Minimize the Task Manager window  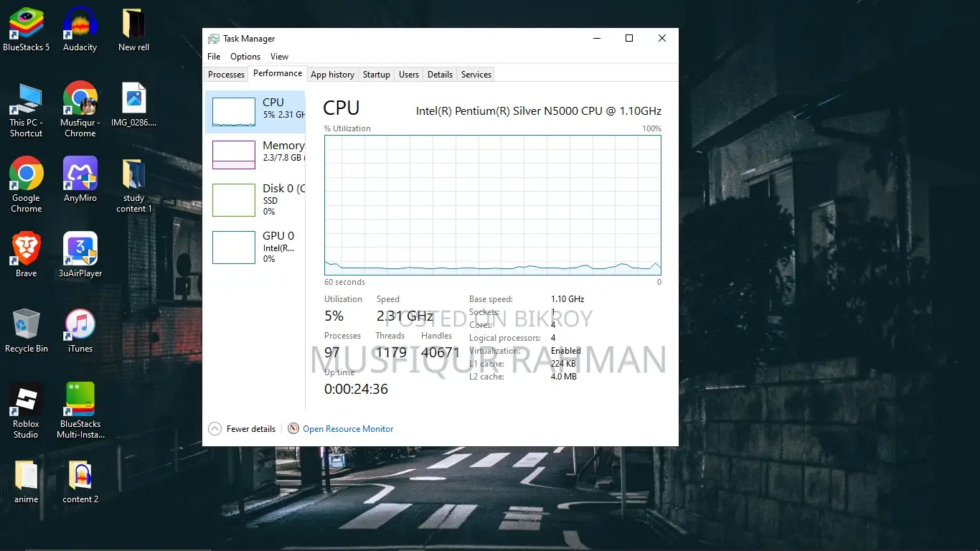click(x=596, y=39)
